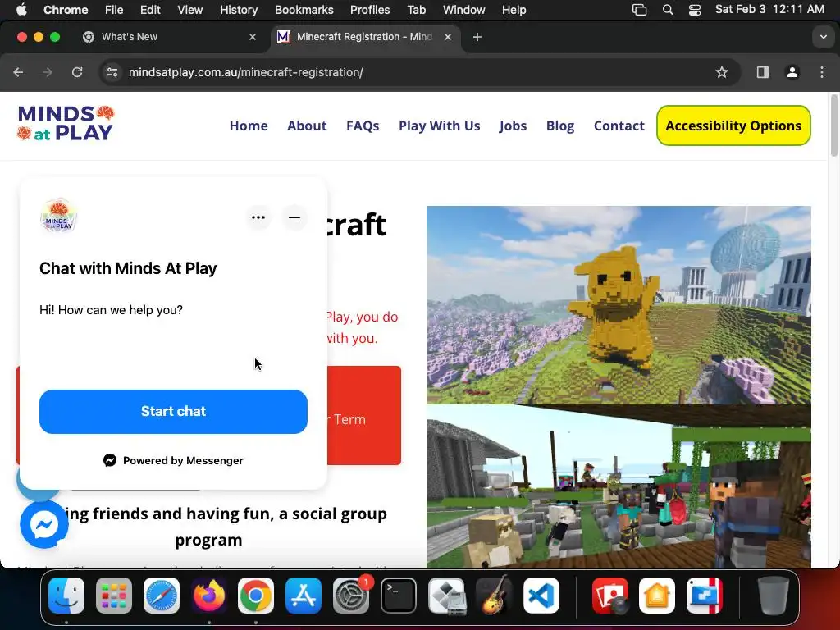This screenshot has height=630, width=840.
Task: Launch GarageBand from the dock
Action: tap(494, 596)
